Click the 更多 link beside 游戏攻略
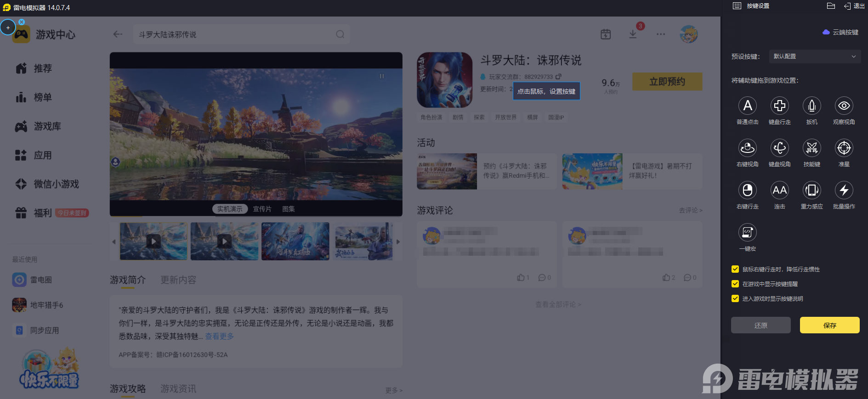The width and height of the screenshot is (868, 399). point(394,390)
